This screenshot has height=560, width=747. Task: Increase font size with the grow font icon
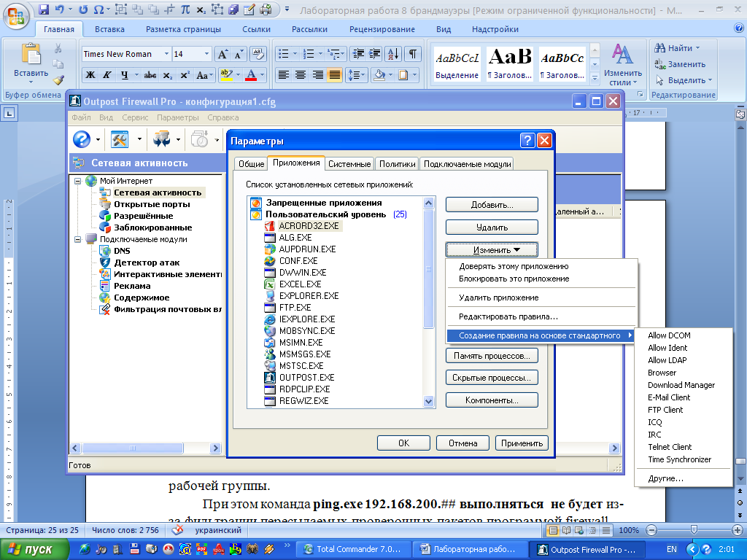pyautogui.click(x=222, y=54)
